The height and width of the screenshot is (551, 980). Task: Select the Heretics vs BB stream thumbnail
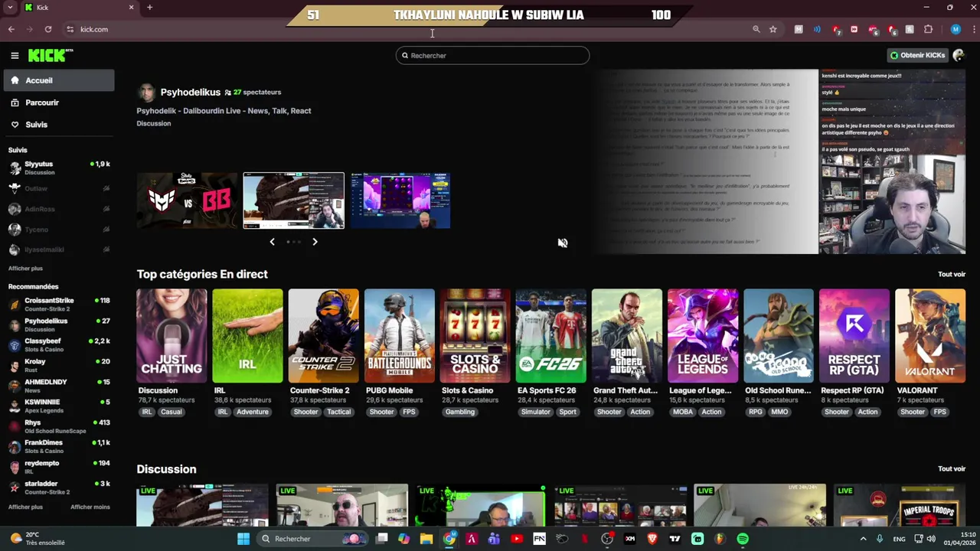(x=188, y=201)
